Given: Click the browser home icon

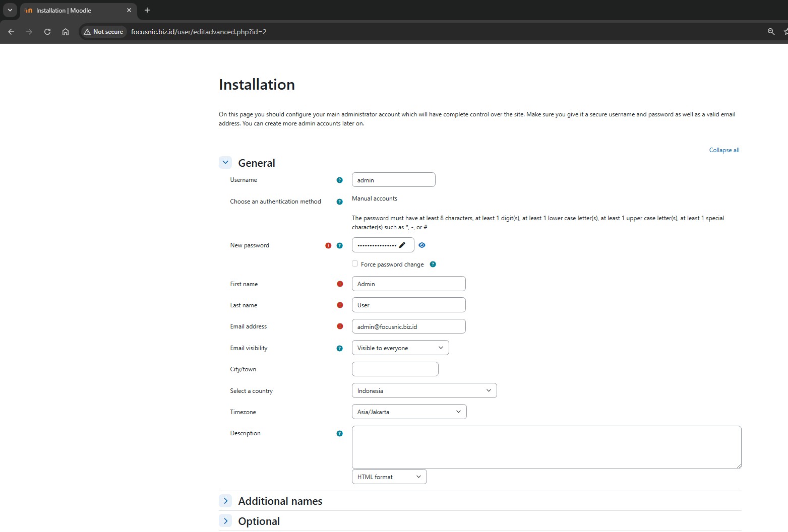Looking at the screenshot, I should coord(66,32).
